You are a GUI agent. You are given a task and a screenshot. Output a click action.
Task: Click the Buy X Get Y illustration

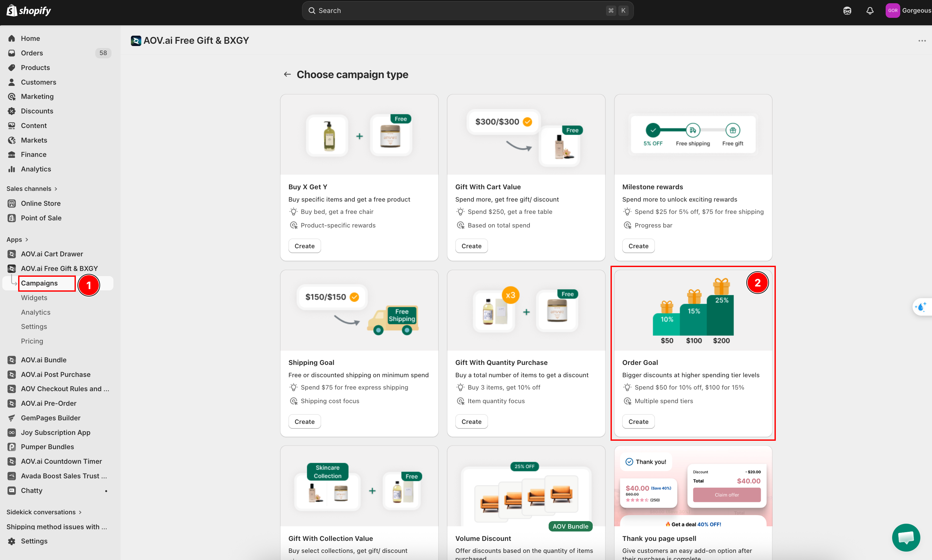coord(359,135)
